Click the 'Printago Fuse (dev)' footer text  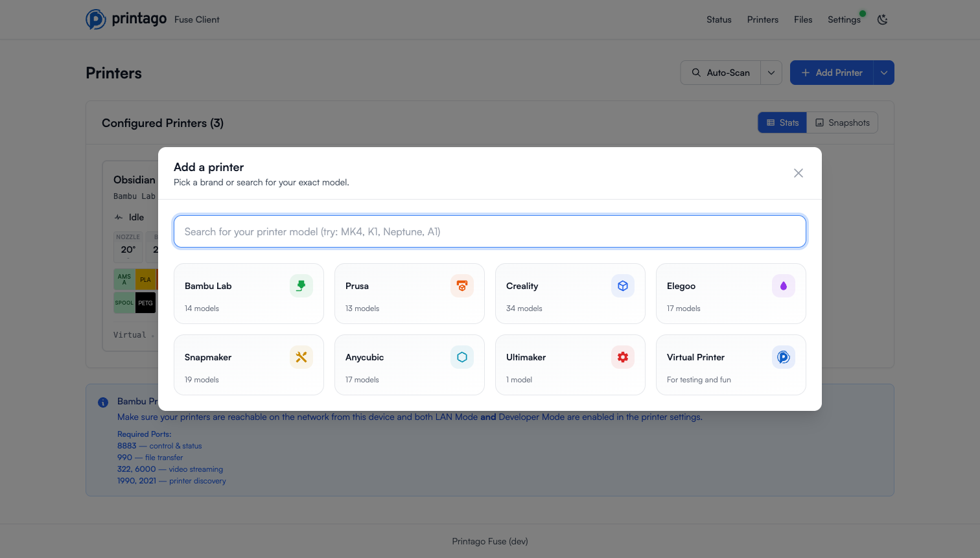(490, 541)
